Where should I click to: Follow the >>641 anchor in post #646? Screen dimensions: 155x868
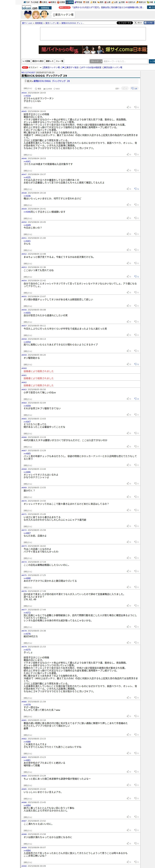[x=27, y=161]
